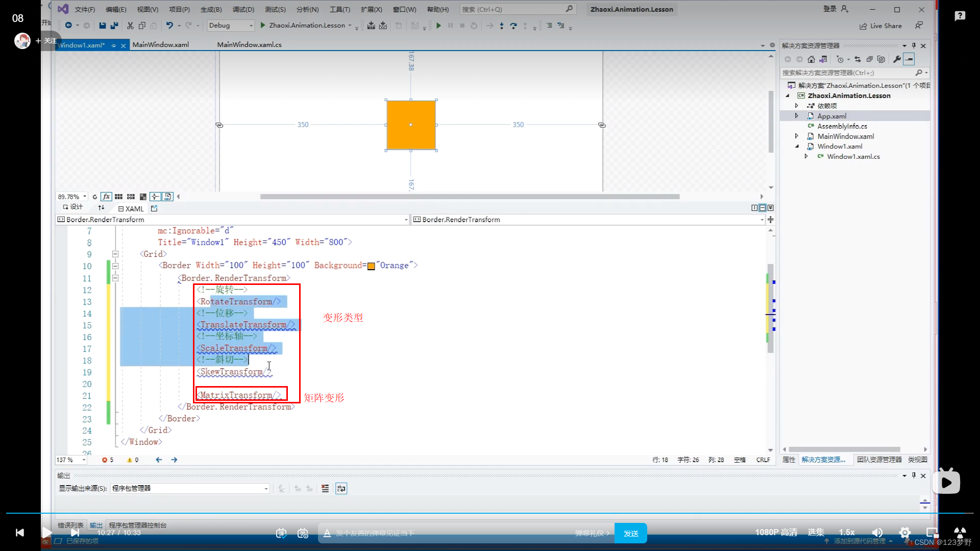Toggle the show snap grid button

118,197
